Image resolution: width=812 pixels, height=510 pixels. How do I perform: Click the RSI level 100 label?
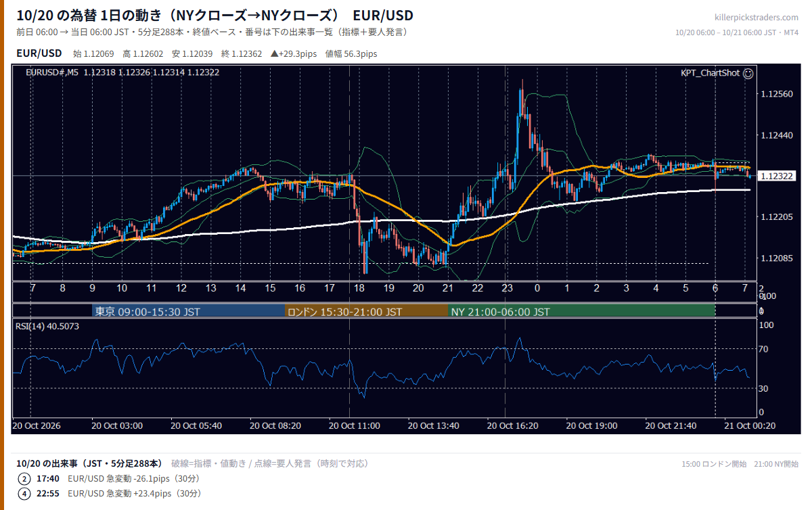pos(767,325)
